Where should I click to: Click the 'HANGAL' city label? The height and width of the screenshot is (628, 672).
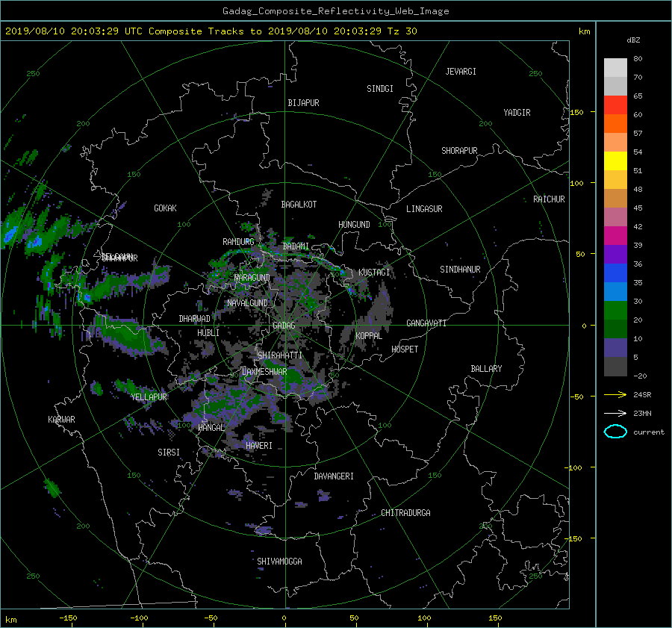click(x=211, y=428)
